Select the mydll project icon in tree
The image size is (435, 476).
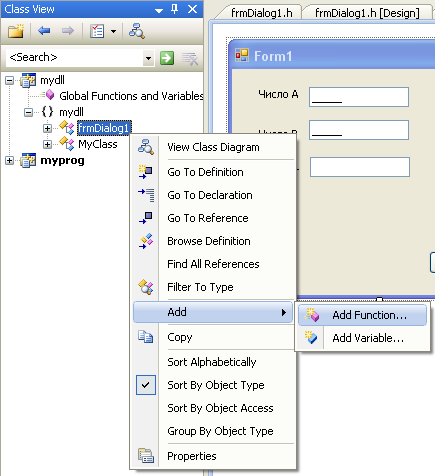point(28,80)
